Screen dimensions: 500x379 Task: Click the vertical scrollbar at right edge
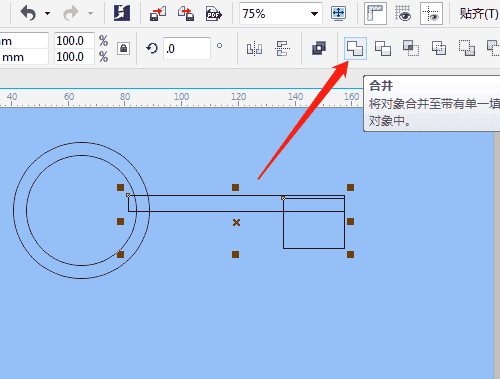[x=497, y=255]
